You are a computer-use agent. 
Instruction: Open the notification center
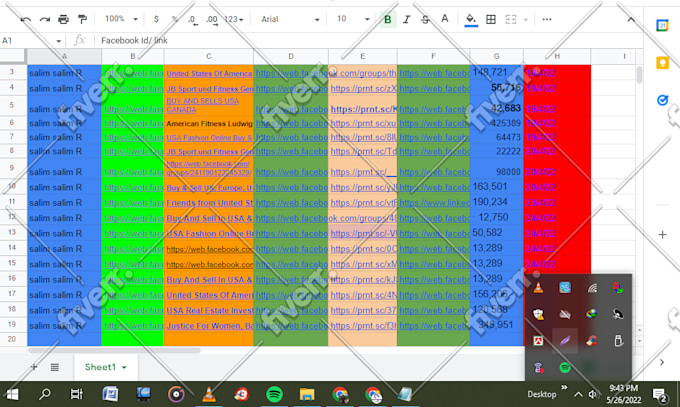(660, 395)
